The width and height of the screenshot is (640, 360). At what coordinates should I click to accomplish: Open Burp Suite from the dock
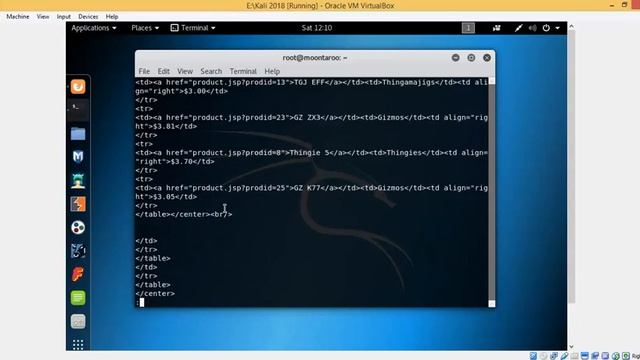tap(78, 204)
